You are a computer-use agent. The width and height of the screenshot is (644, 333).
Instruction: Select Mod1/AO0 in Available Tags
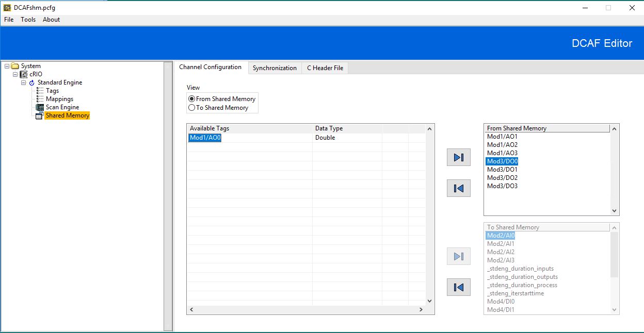click(204, 138)
